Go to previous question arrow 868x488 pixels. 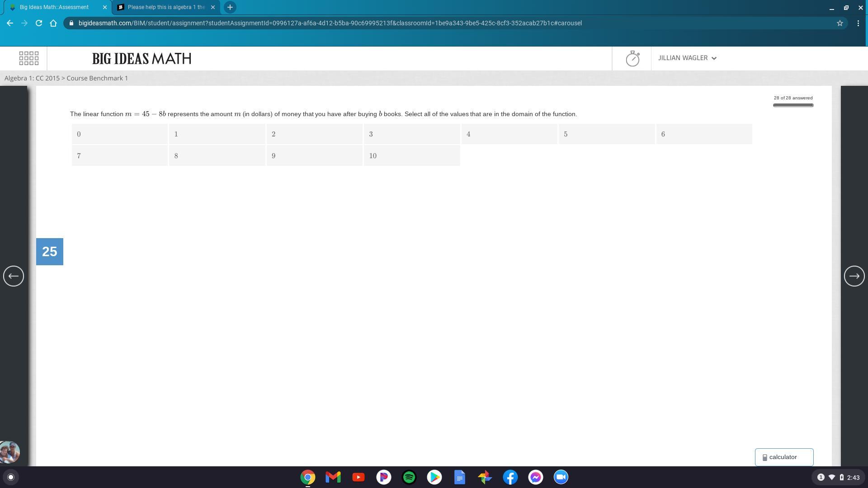[x=14, y=276]
